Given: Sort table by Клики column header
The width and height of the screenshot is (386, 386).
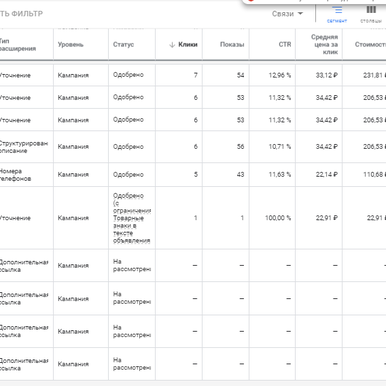Looking at the screenshot, I should click(x=188, y=45).
